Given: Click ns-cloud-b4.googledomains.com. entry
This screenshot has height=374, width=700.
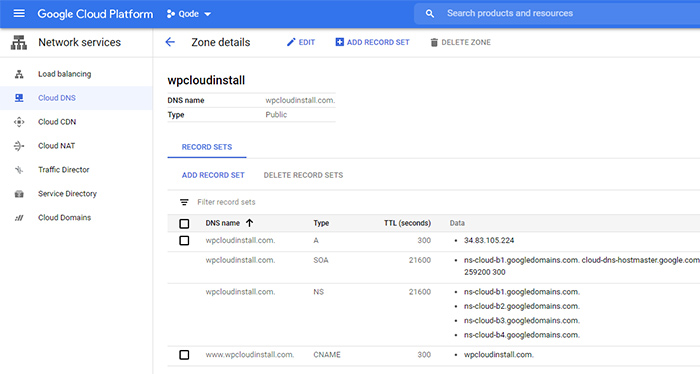Looking at the screenshot, I should [521, 335].
